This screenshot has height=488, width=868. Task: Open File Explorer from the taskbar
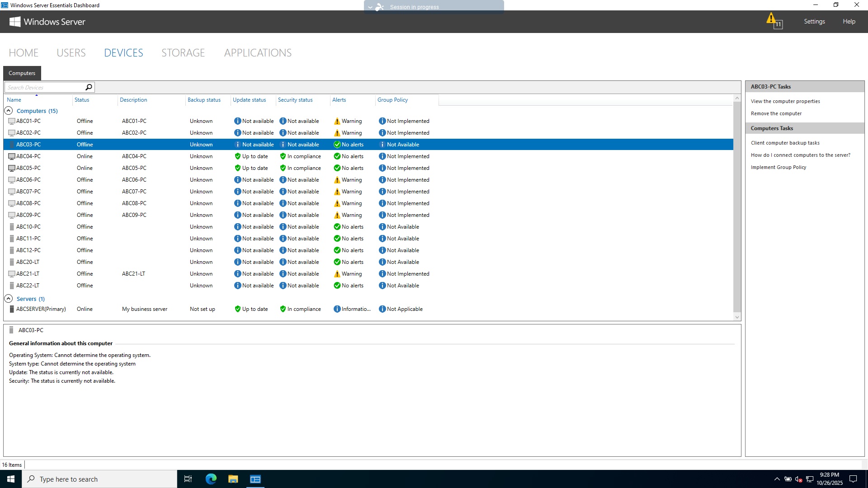[x=233, y=479]
